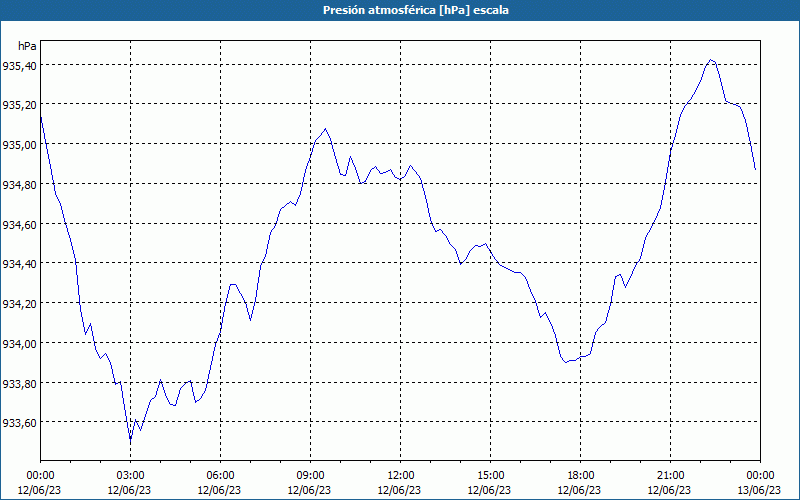Click the 934,60 y-axis value
This screenshot has height=500, width=800.
tap(19, 224)
